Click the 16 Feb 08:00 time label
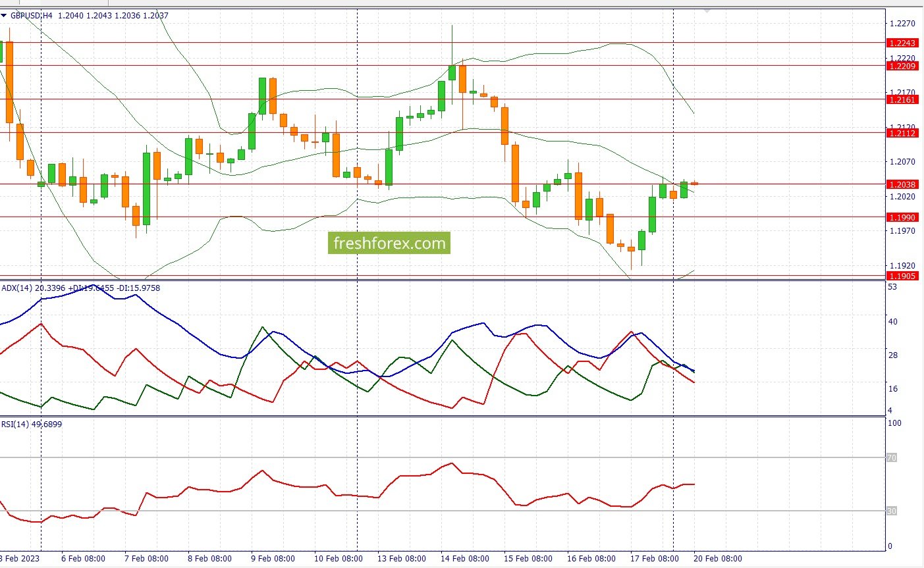This screenshot has width=924, height=568. tap(591, 559)
